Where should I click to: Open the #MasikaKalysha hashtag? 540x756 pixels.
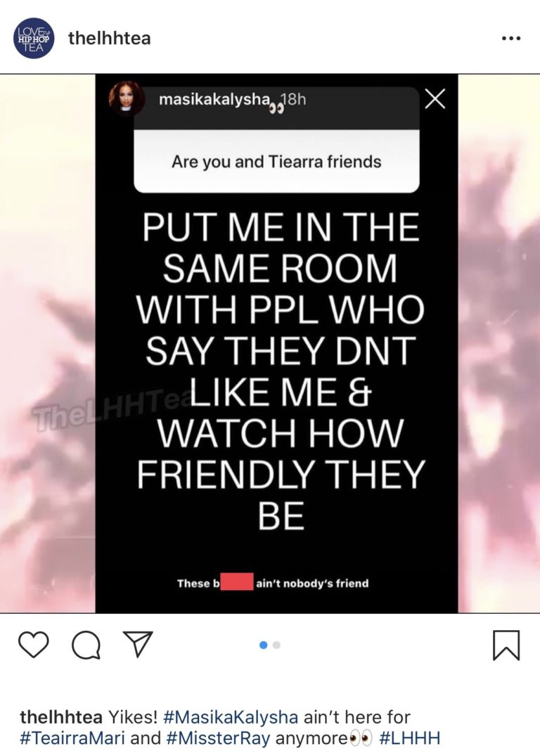[231, 717]
